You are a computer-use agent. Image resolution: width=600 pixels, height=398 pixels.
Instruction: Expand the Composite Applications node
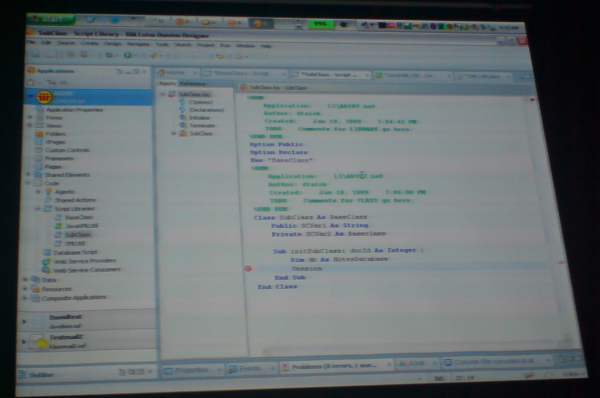click(25, 297)
